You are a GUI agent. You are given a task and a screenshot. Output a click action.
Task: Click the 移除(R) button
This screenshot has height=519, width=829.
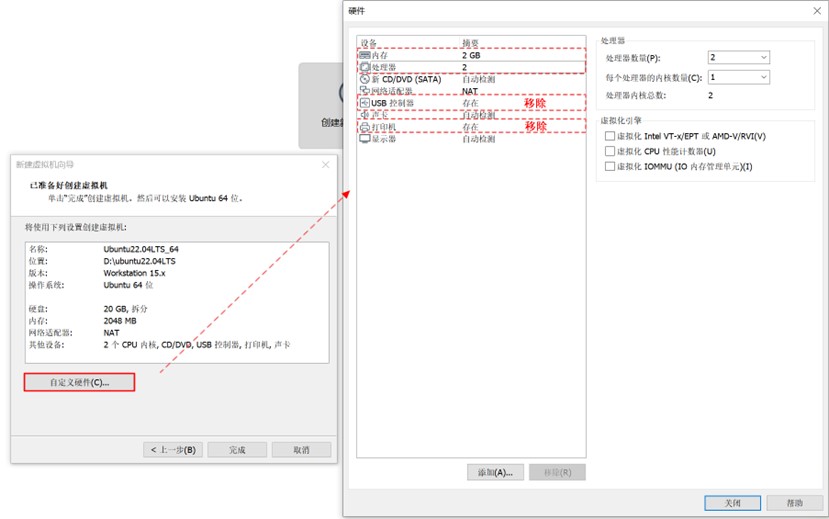pos(557,472)
